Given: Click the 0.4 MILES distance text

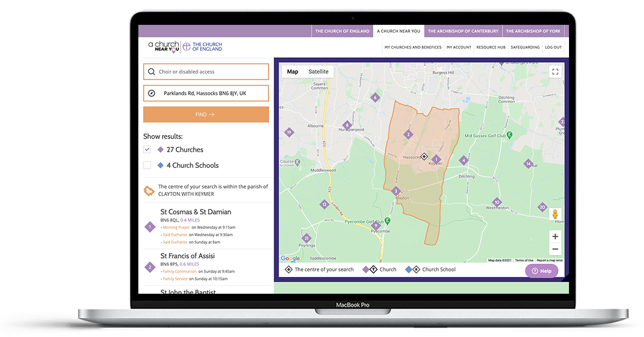Looking at the screenshot, I should 190,220.
